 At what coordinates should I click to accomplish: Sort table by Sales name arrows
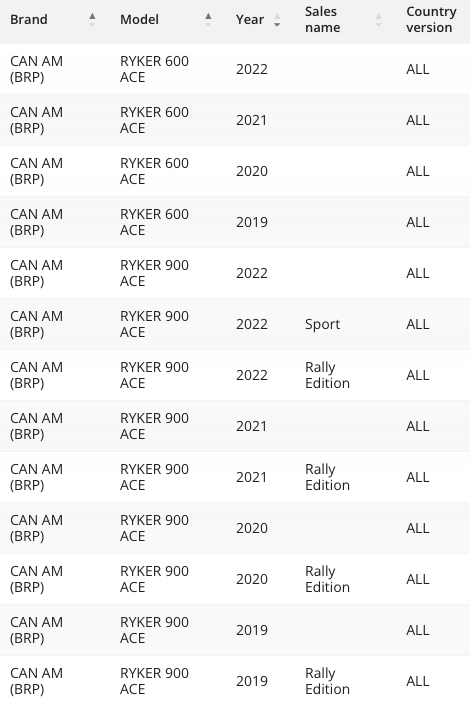(379, 19)
